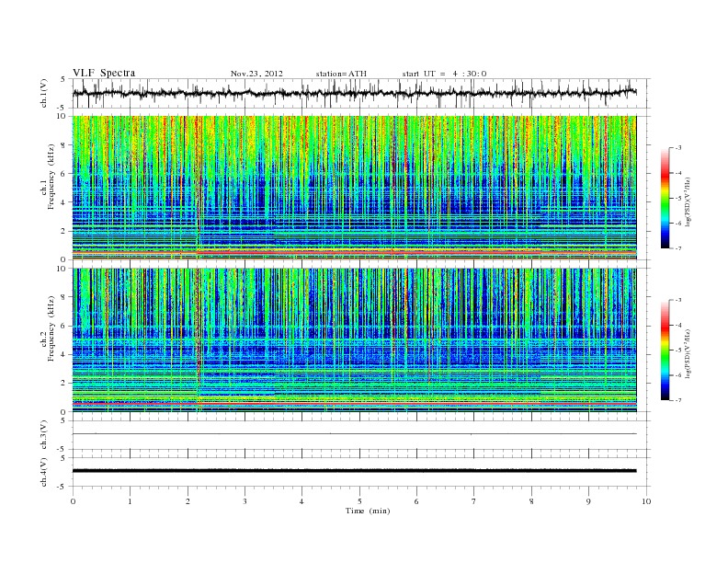Click the '-7' value on ch.2 colorbar
The image size is (728, 563).
(677, 400)
